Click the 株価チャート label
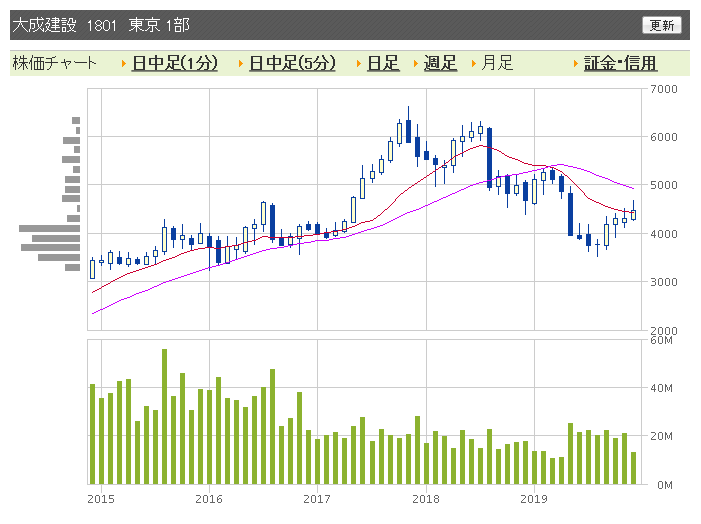 (54, 63)
